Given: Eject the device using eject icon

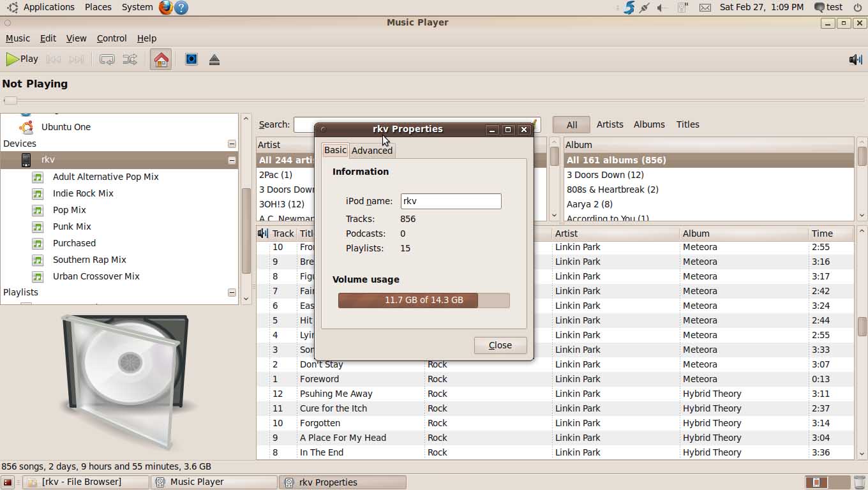Looking at the screenshot, I should [214, 59].
